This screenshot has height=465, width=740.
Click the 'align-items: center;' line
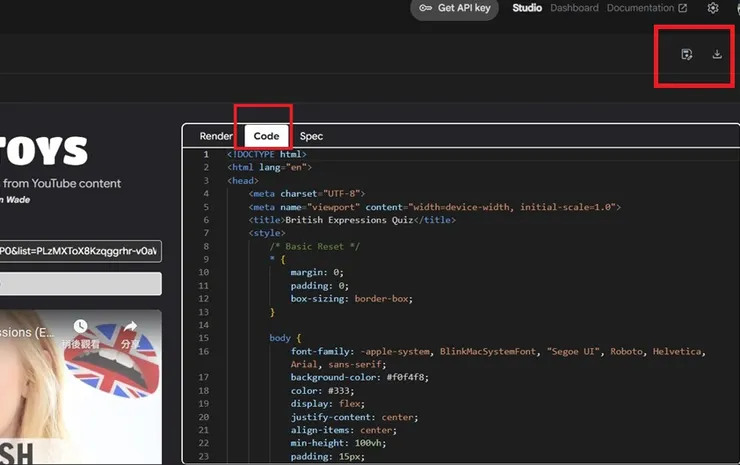coord(344,430)
